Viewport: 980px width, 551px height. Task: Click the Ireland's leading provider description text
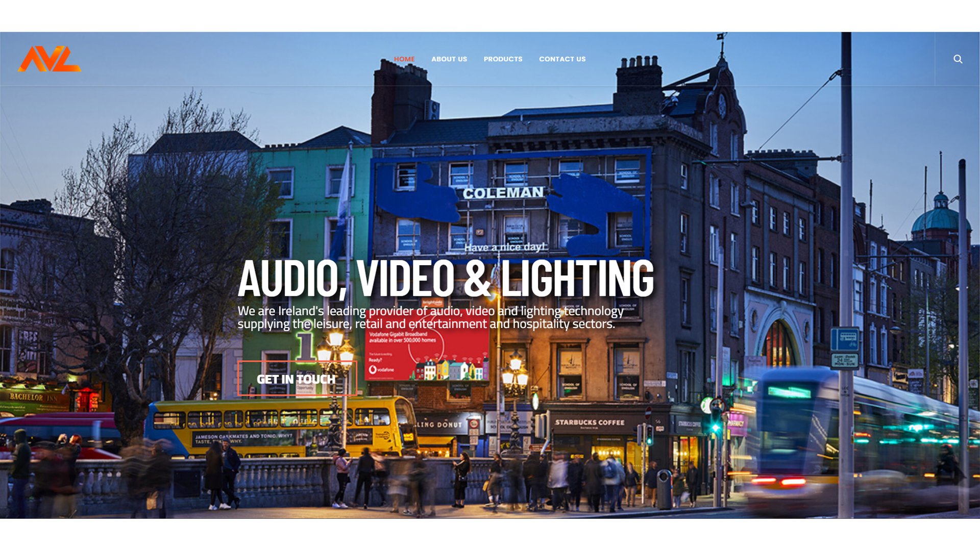click(x=430, y=317)
